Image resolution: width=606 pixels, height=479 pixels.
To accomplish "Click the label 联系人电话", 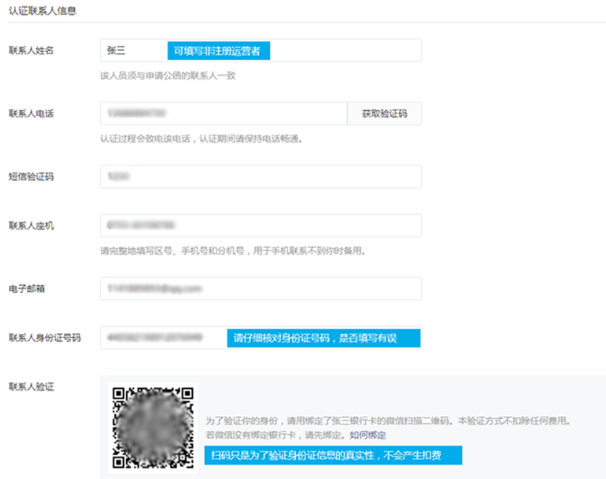I will pos(31,114).
